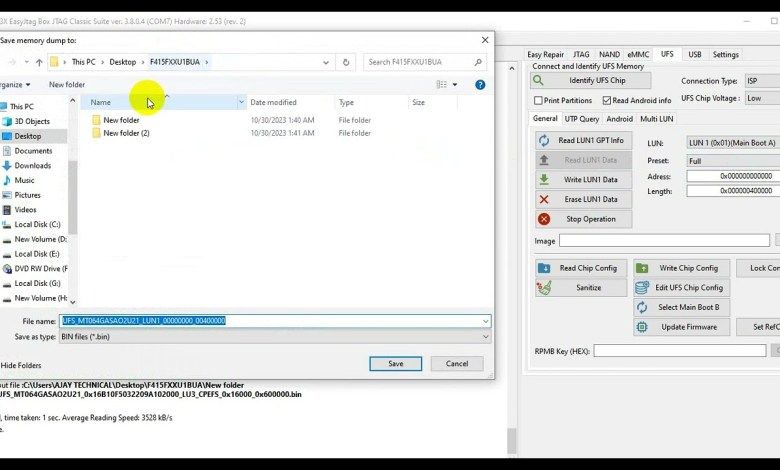Click the Write LUN1 Data download icon
780x470 pixels.
click(x=544, y=180)
